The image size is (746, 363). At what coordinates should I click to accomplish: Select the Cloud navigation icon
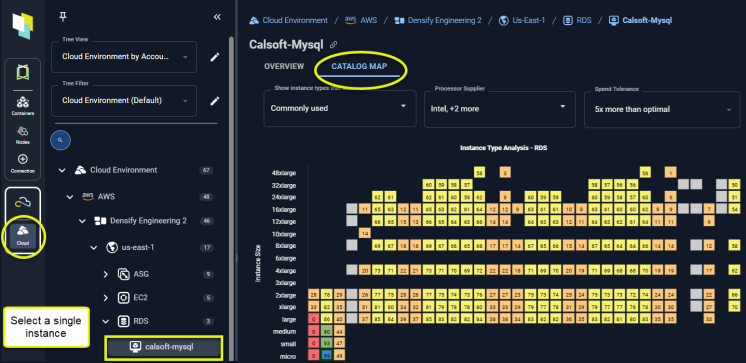[23, 235]
